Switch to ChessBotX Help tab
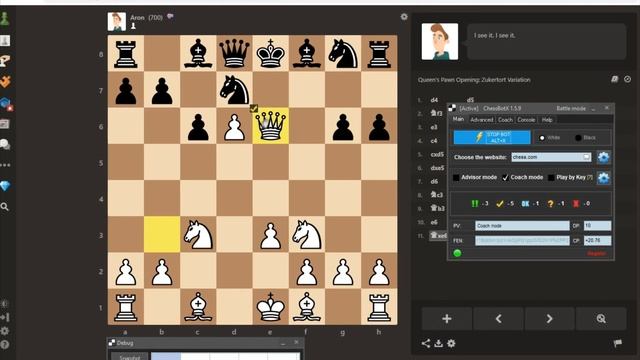The height and width of the screenshot is (360, 640). (x=547, y=120)
